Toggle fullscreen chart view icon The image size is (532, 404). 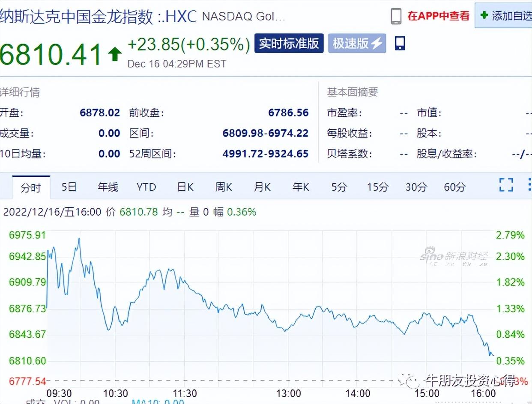[506, 185]
